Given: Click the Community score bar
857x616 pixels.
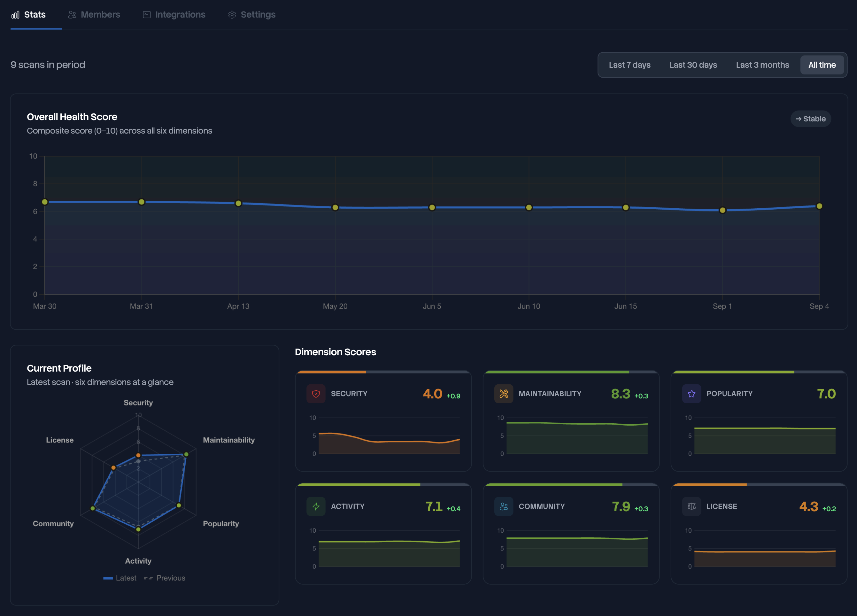Looking at the screenshot, I should click(x=571, y=484).
